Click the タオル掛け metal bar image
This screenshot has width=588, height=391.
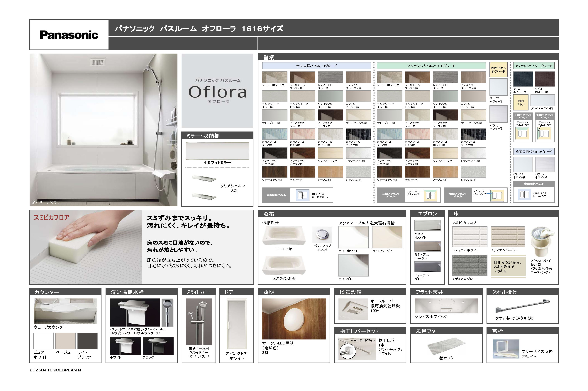[x=523, y=306]
